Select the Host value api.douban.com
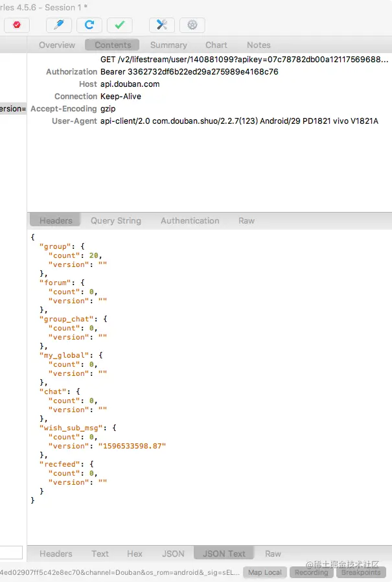392x582 pixels. [130, 84]
